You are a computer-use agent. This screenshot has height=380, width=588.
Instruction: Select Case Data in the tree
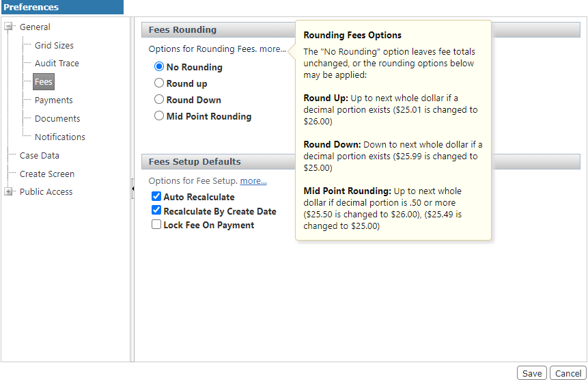(40, 156)
